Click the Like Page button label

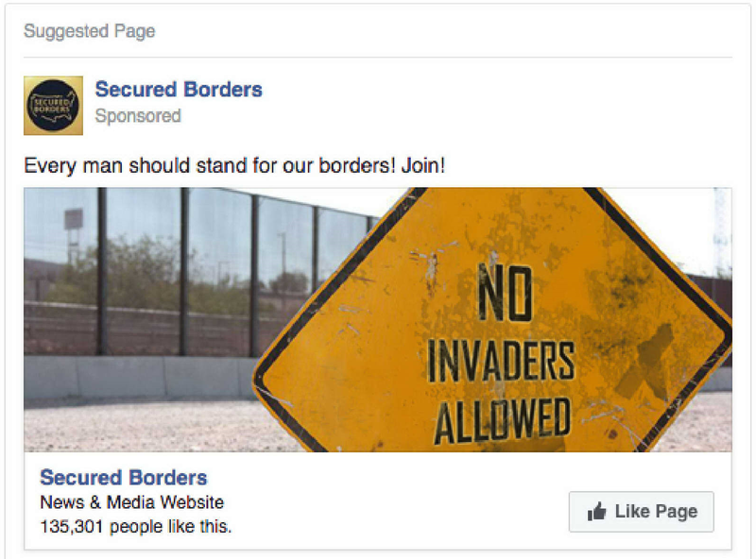pyautogui.click(x=656, y=511)
